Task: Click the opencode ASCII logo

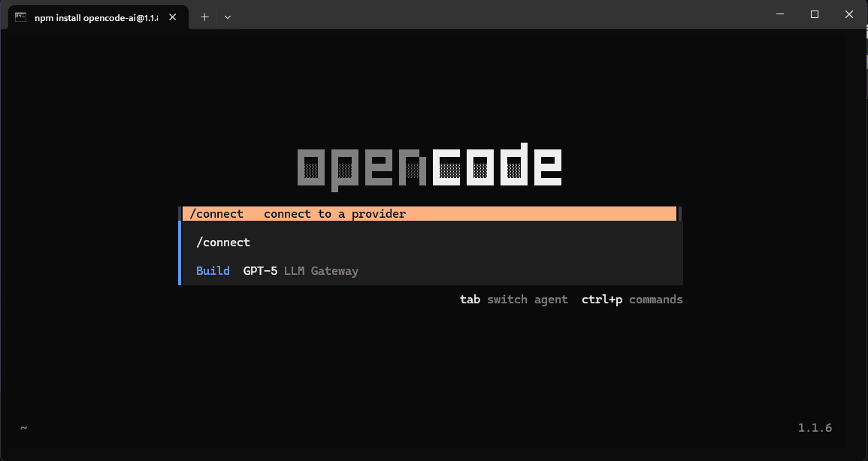Action: [430, 164]
